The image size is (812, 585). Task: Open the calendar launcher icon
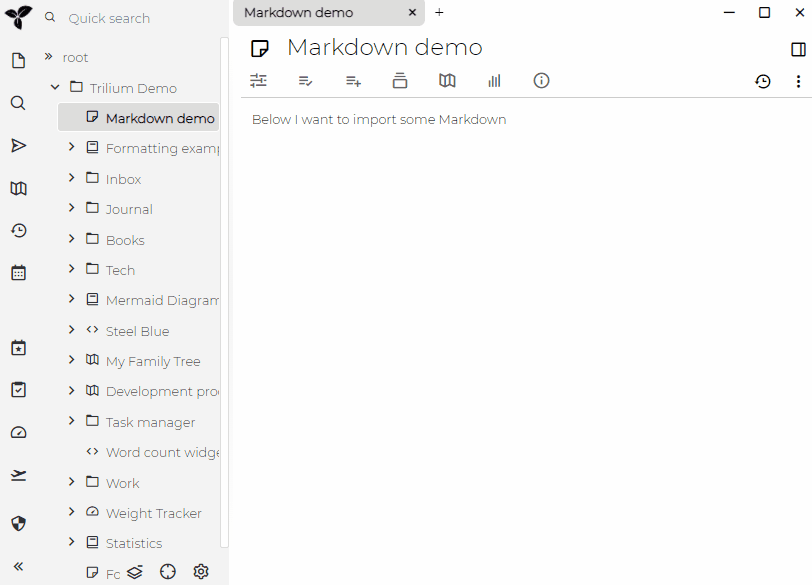pyautogui.click(x=18, y=273)
